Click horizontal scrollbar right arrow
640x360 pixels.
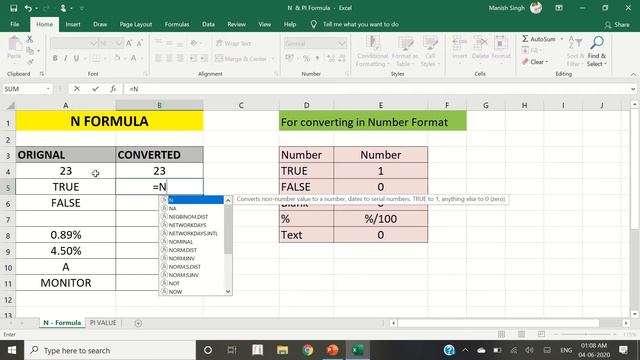(626, 323)
